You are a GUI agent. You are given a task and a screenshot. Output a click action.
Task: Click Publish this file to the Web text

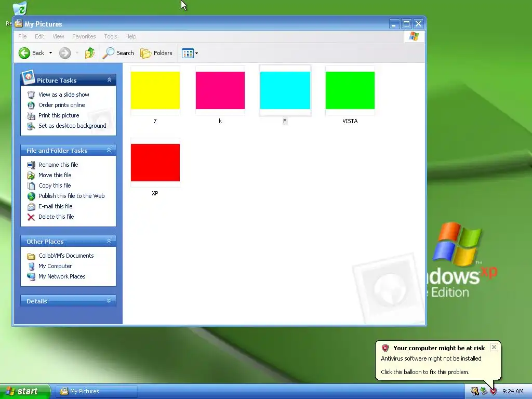[71, 196]
